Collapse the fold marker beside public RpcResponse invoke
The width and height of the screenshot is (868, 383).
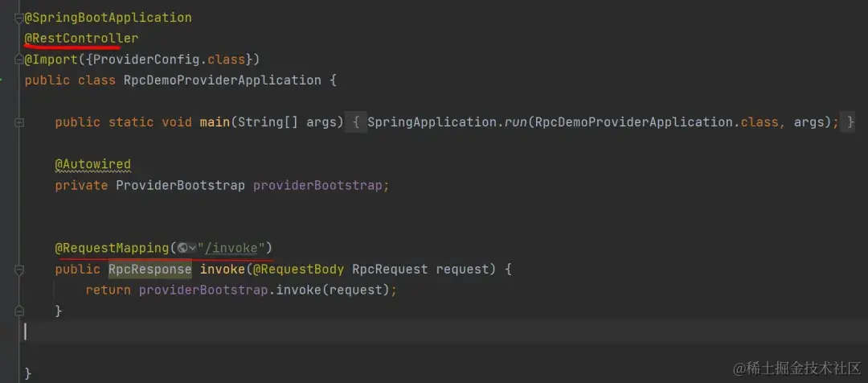point(19,270)
